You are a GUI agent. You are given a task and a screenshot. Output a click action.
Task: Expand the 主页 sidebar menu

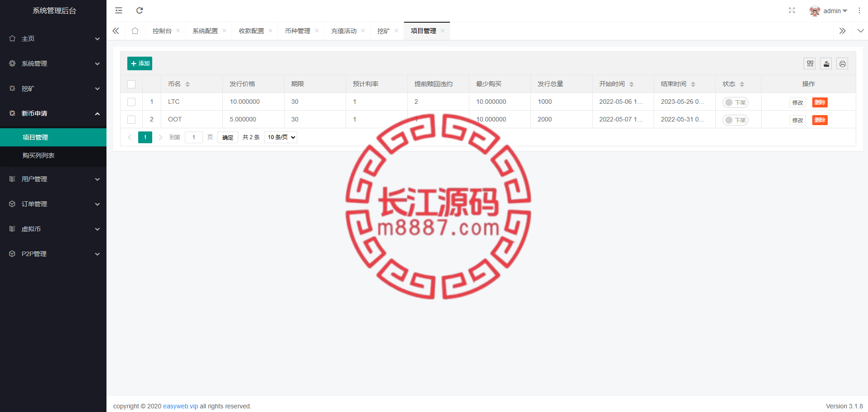pyautogui.click(x=53, y=39)
